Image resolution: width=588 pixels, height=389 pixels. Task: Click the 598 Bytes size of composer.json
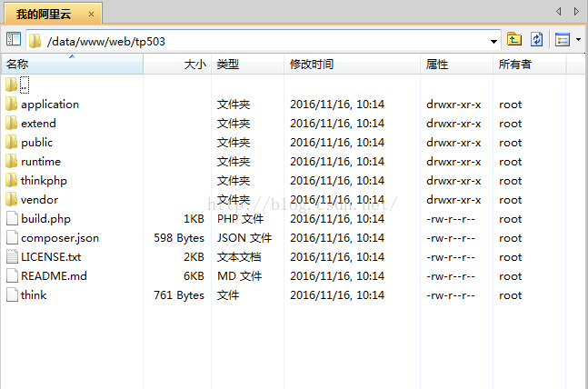pyautogui.click(x=179, y=238)
